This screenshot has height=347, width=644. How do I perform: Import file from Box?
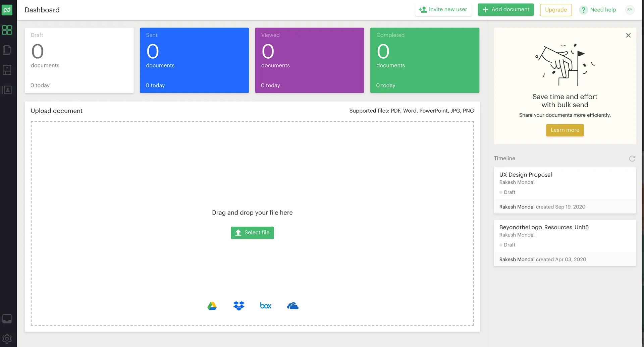pos(266,306)
